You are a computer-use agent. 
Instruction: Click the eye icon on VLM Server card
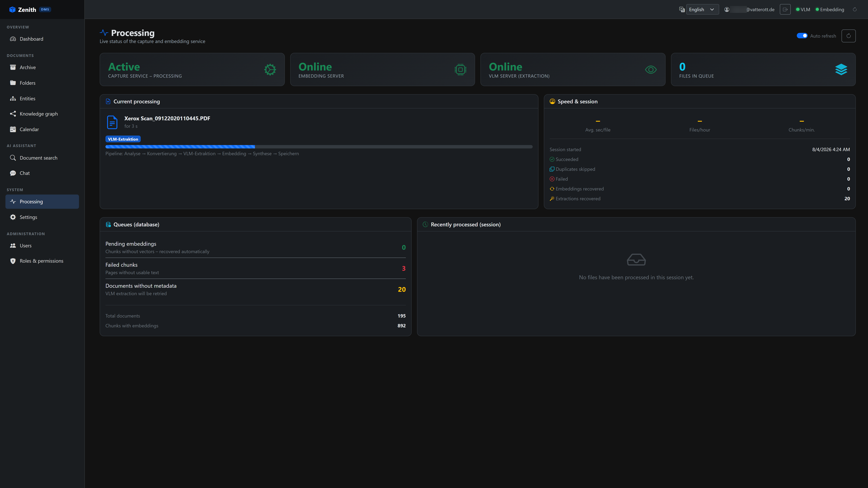tap(651, 70)
